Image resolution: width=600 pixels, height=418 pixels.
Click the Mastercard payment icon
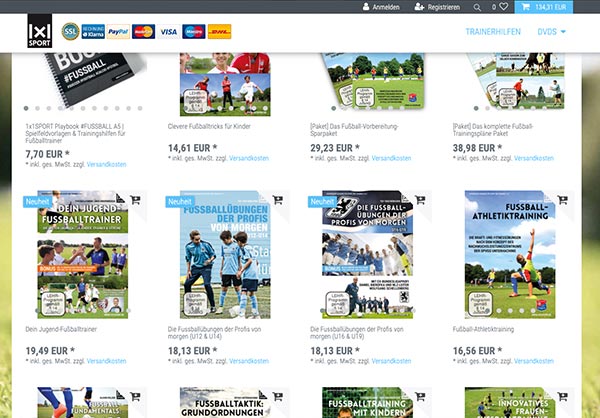pyautogui.click(x=143, y=32)
